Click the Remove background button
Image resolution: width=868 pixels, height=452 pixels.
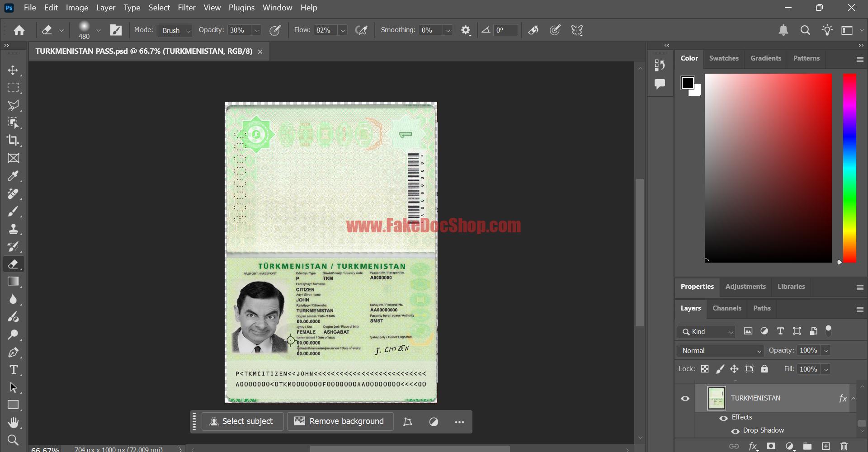340,421
